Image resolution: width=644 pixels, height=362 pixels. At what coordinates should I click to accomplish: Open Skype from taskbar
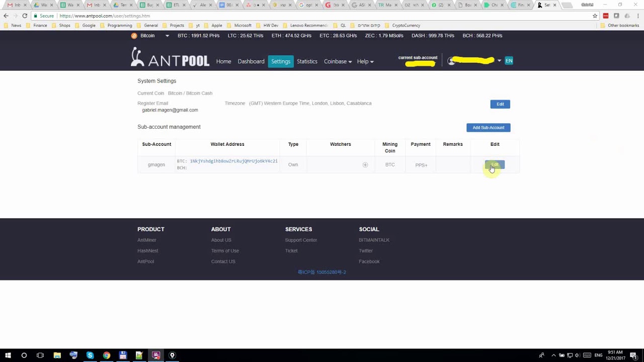[x=90, y=355]
